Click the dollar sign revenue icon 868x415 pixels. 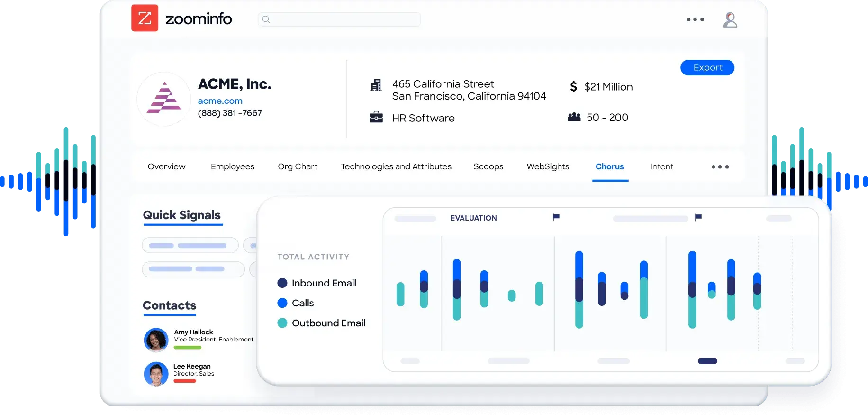click(x=573, y=87)
